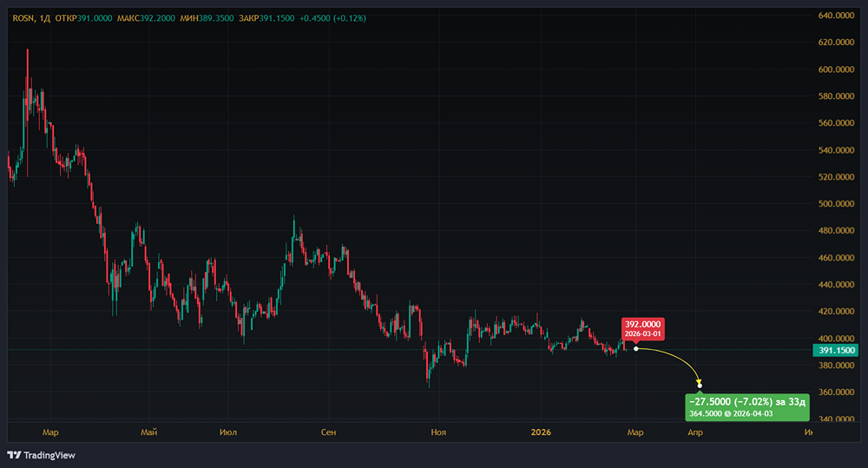Viewport: 868px width, 468px height.
Task: Click the 640.0000 price scale label
Action: (x=837, y=16)
